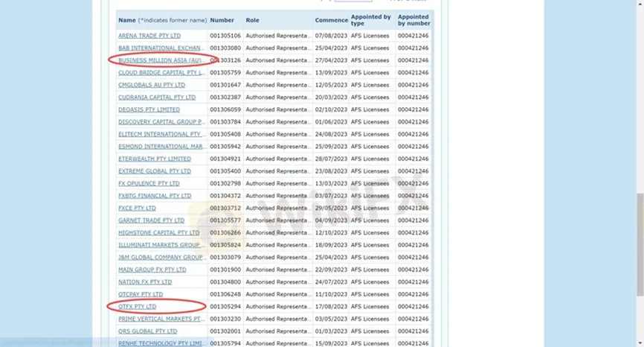Open the FXCE PTY LTD link

tap(137, 208)
